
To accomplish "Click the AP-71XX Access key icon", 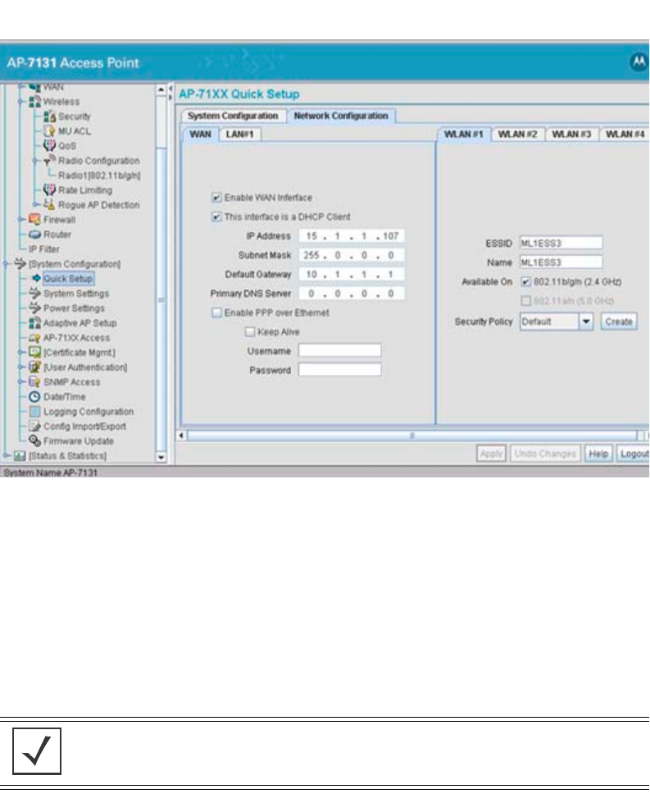I will click(x=34, y=338).
